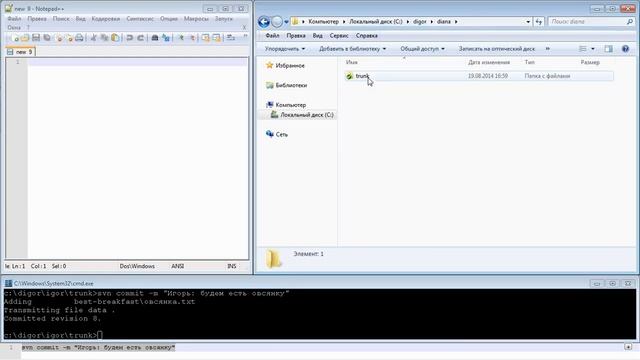
Task: Open Find with the binoculars icon
Action: pyautogui.click(x=155, y=38)
